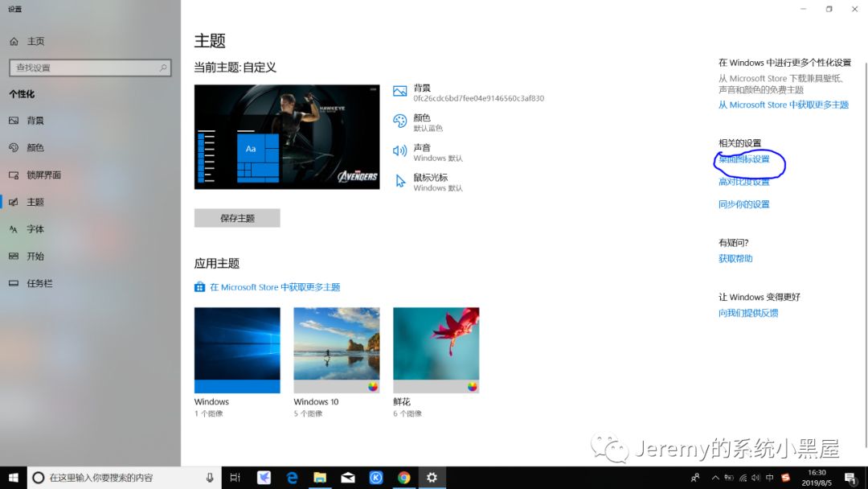This screenshot has height=489, width=868.
Task: Open the blue K app on taskbar
Action: (x=376, y=478)
